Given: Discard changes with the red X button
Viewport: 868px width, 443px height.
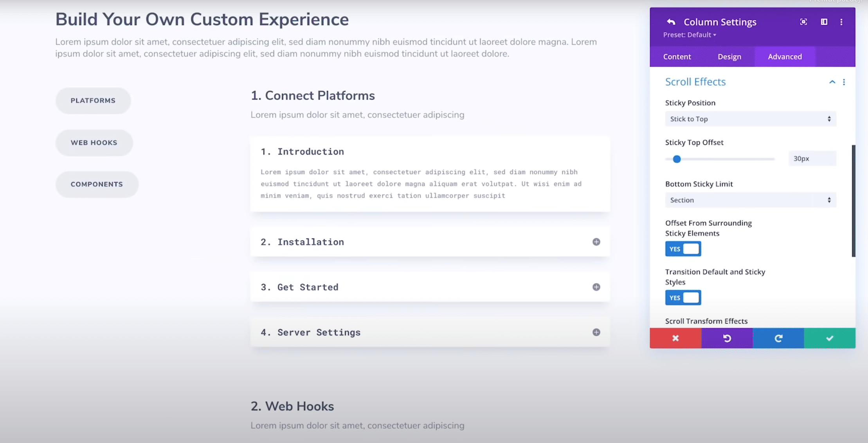Looking at the screenshot, I should point(675,338).
